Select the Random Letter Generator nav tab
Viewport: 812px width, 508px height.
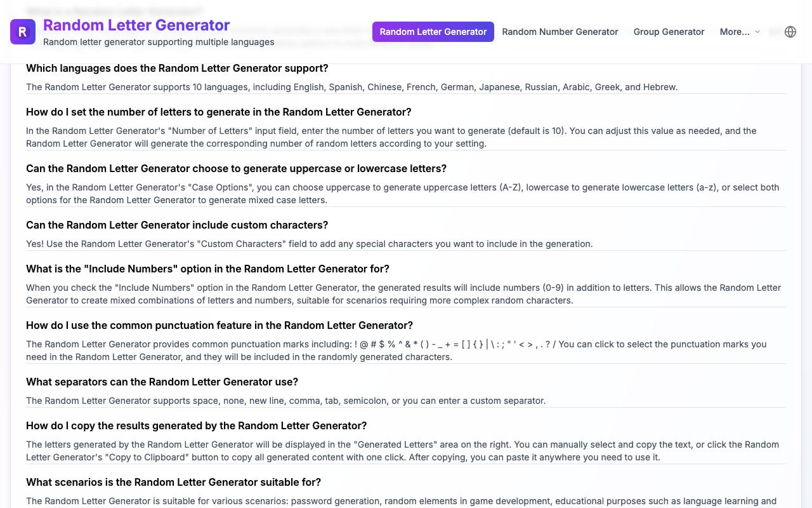pos(433,32)
